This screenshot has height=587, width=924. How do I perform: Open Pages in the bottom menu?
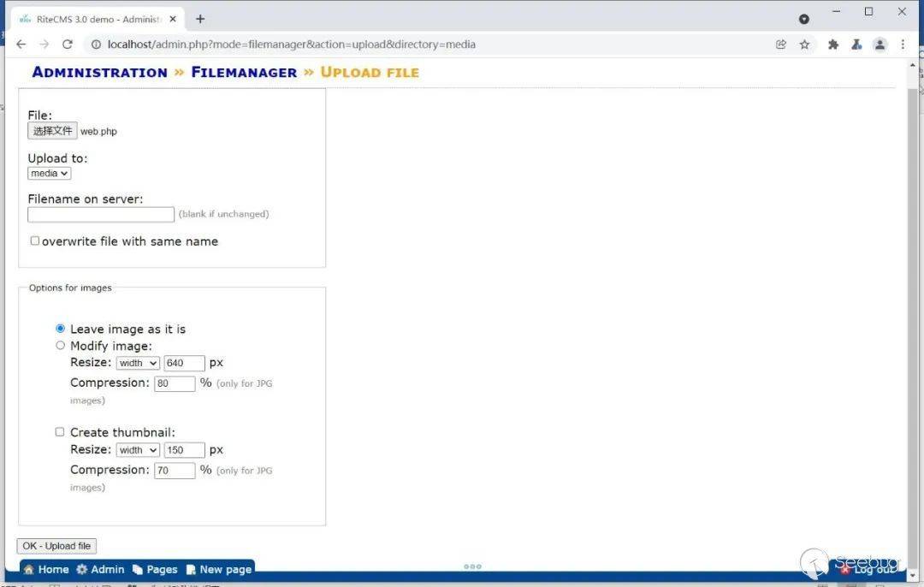pos(155,569)
